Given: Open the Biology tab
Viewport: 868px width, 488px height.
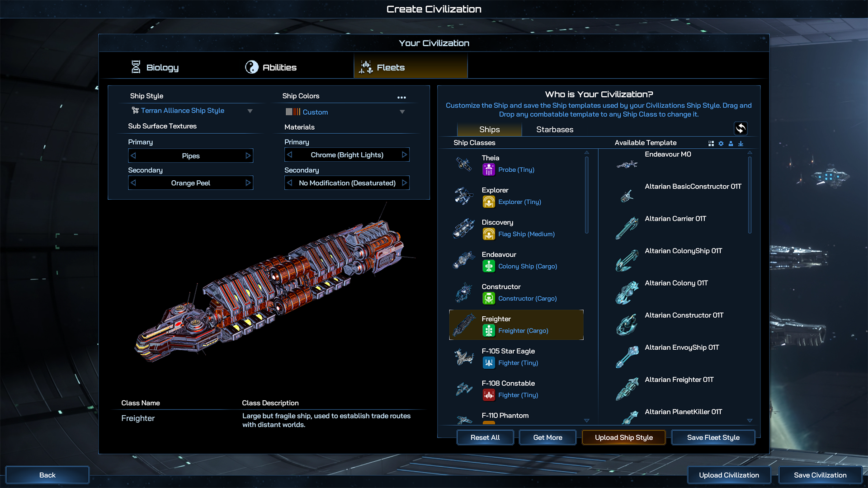Looking at the screenshot, I should tap(155, 67).
